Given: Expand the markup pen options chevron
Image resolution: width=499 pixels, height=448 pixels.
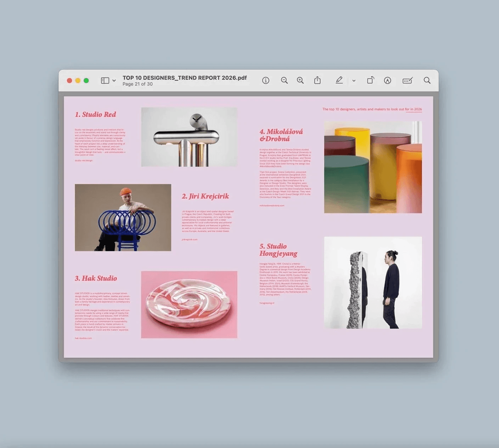Looking at the screenshot, I should coord(354,81).
